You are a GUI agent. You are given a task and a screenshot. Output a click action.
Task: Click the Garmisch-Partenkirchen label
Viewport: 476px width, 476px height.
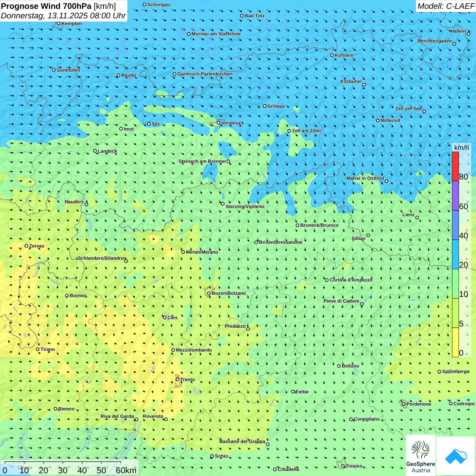pos(205,74)
